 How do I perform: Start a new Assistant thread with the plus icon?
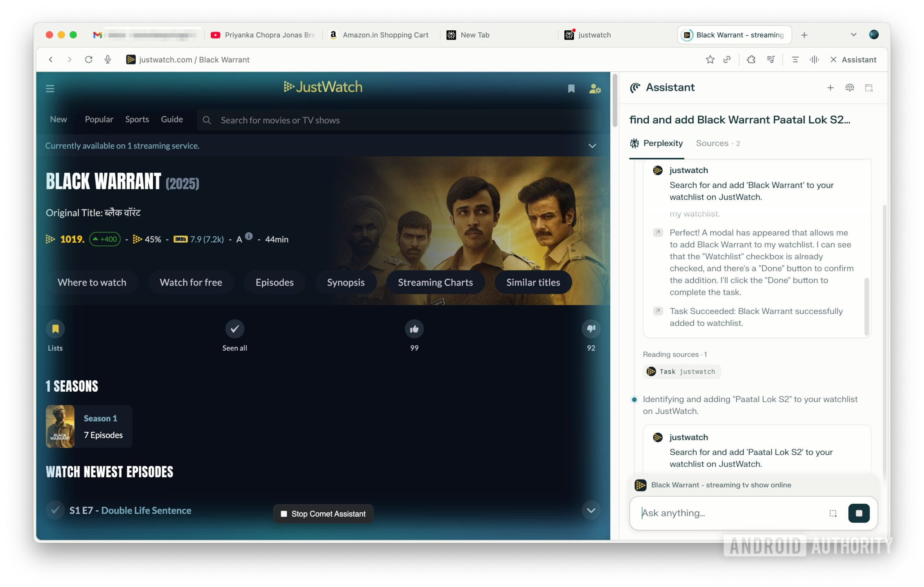click(x=830, y=88)
